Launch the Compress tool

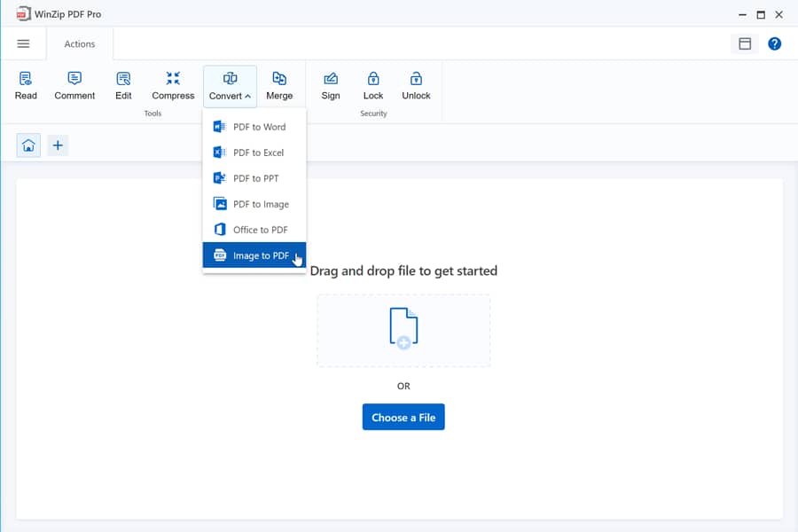pyautogui.click(x=173, y=85)
